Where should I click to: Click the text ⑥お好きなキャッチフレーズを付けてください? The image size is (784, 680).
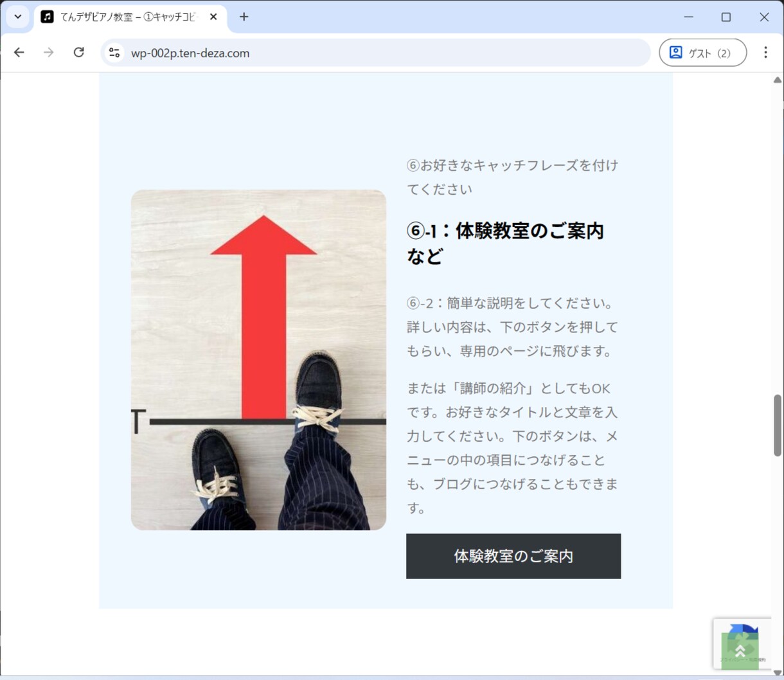pos(513,177)
